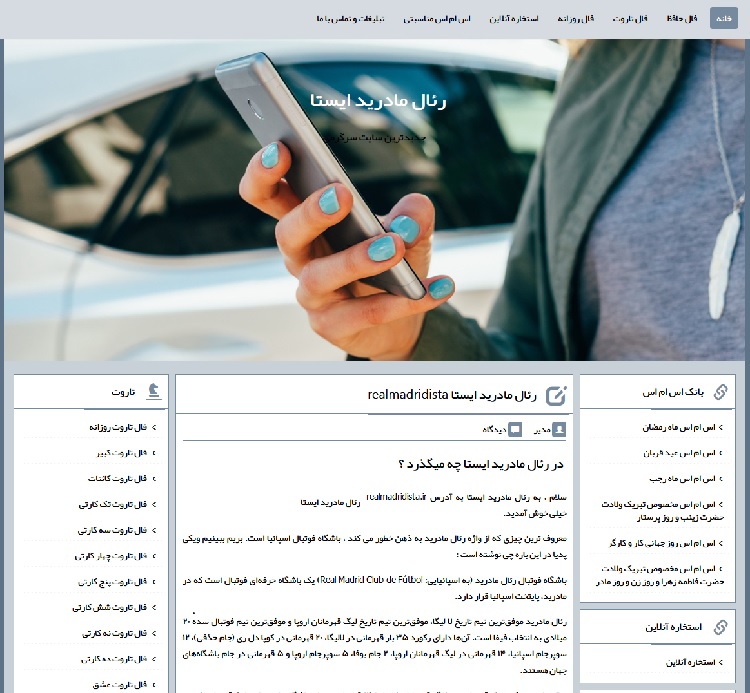Open the فال تاروت تک کارتی link
The image size is (750, 693).
tap(113, 504)
